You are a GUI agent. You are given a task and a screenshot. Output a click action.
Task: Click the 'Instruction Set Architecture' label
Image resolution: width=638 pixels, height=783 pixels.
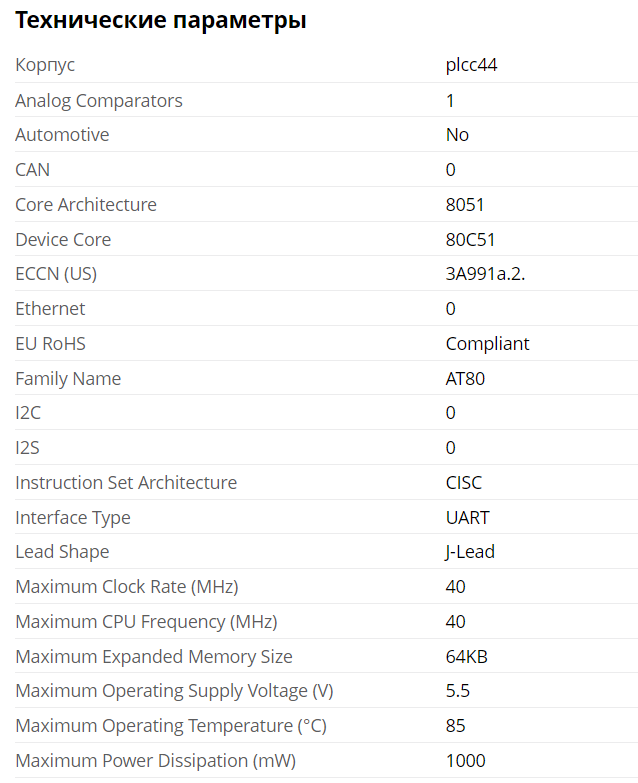[126, 483]
